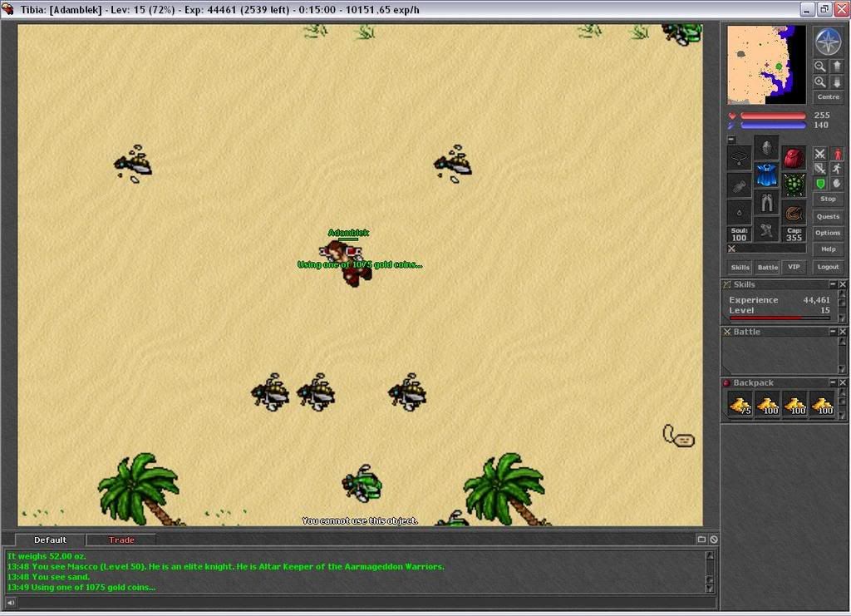Viewport: 851px width, 616px height.
Task: Click the open new channel icon
Action: coord(701,540)
